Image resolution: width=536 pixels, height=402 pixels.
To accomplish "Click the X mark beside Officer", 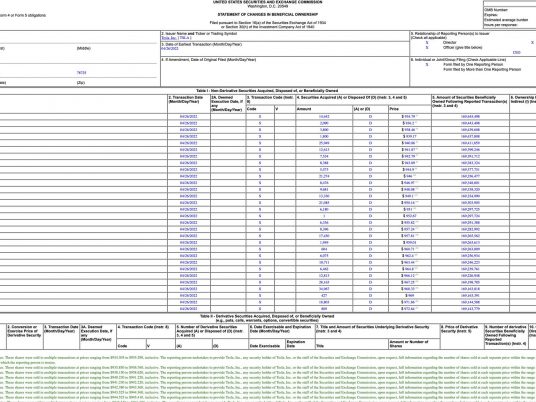I will (427, 48).
